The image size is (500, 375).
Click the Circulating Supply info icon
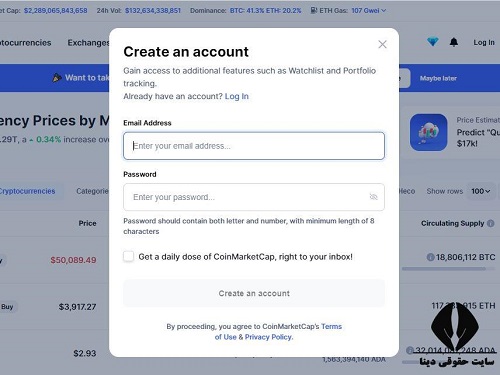[491, 223]
